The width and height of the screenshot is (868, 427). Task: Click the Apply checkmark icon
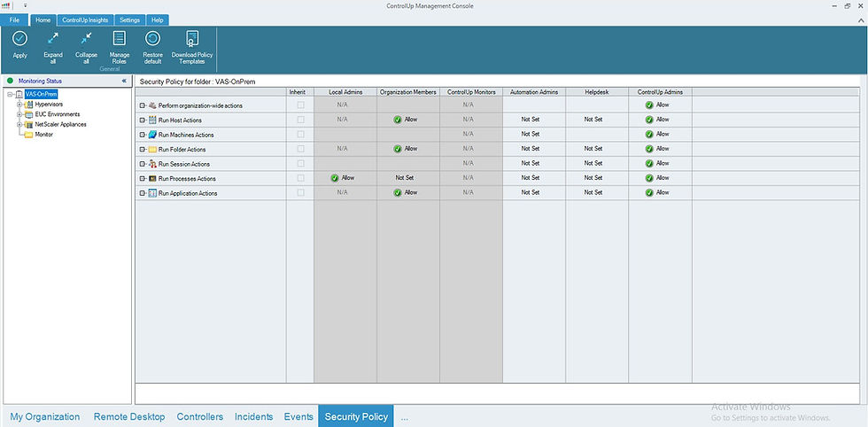19,38
